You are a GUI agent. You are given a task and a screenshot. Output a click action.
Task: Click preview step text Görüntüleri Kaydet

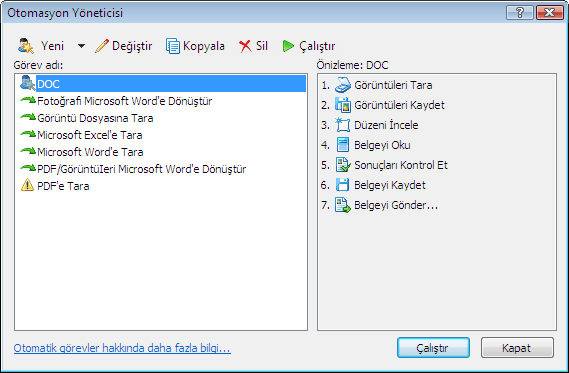[399, 105]
